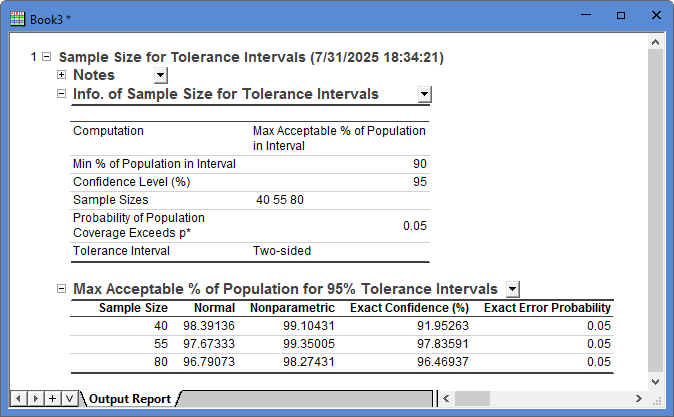Open the dropdown beside Info. of Sample Size heading
674x417 pixels.
424,94
